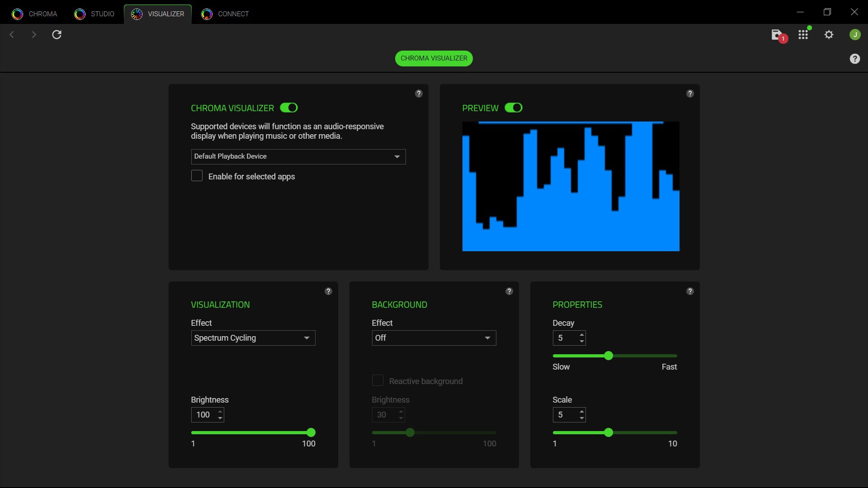Click the audio visualizer preview display
868x488 pixels.
click(x=571, y=186)
